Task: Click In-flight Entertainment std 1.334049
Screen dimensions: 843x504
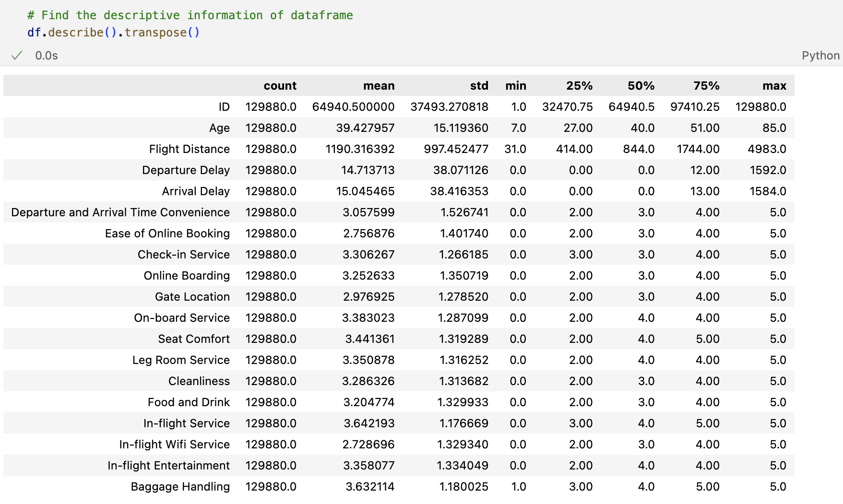Action: (463, 466)
